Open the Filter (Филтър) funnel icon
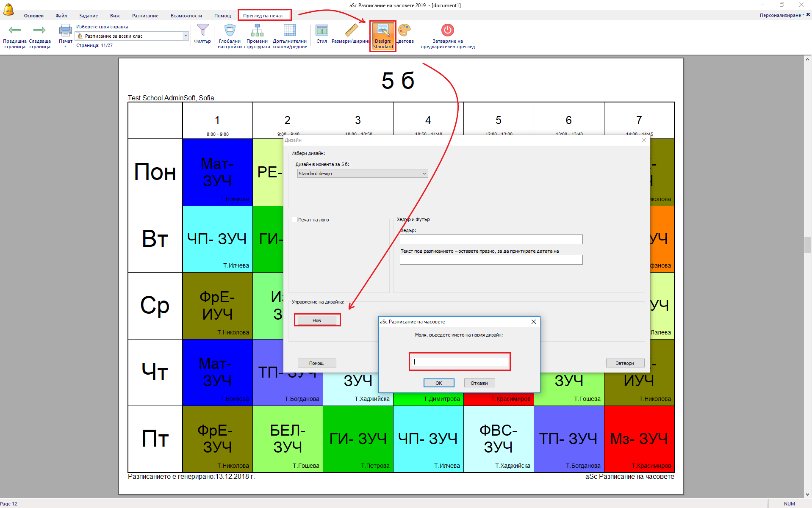 (202, 30)
